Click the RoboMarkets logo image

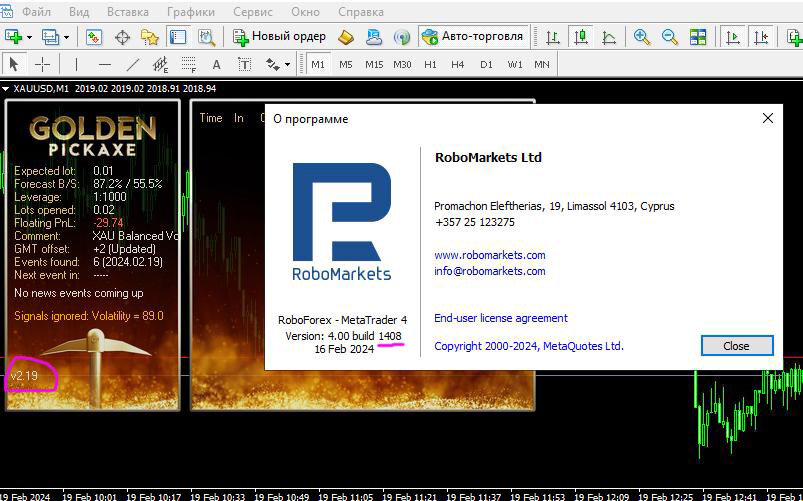[x=342, y=221]
